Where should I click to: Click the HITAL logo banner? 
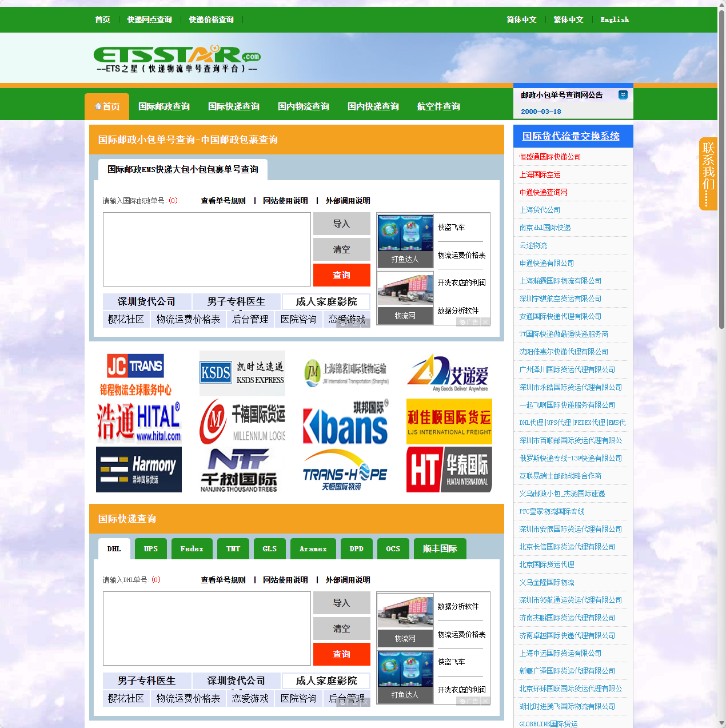pos(139,422)
